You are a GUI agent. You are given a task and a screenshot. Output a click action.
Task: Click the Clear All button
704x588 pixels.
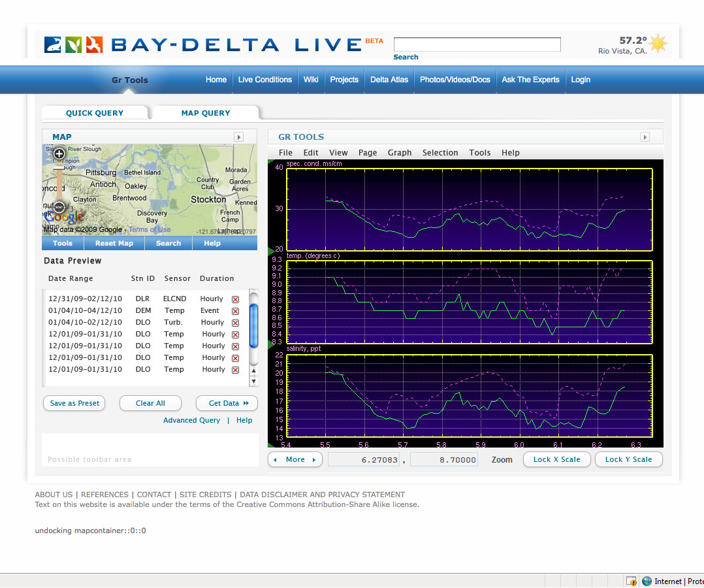(x=150, y=403)
